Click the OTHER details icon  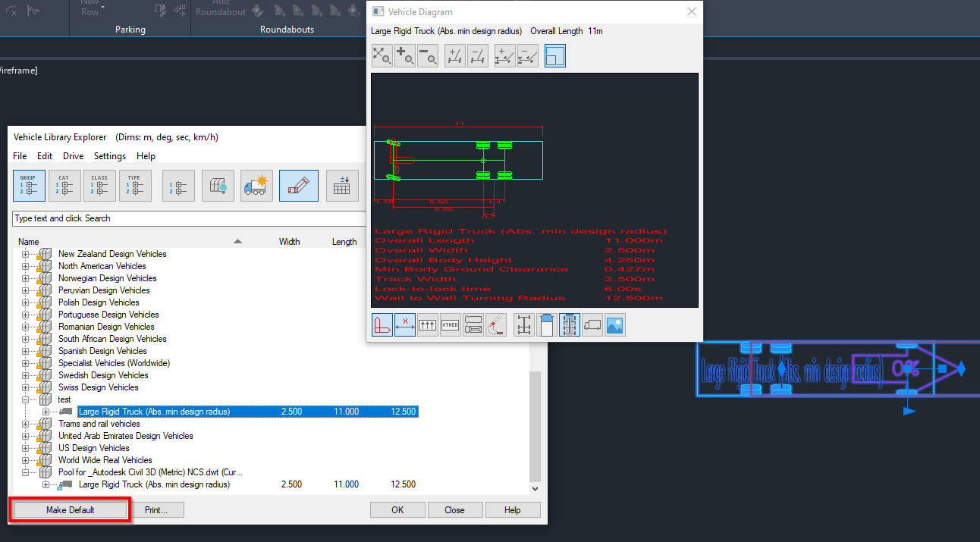(x=451, y=325)
